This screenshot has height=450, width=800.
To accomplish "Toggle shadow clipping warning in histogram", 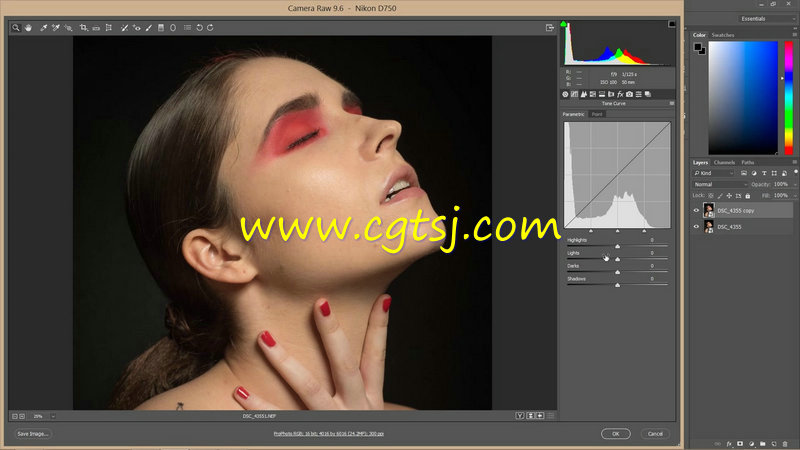I will click(x=564, y=24).
